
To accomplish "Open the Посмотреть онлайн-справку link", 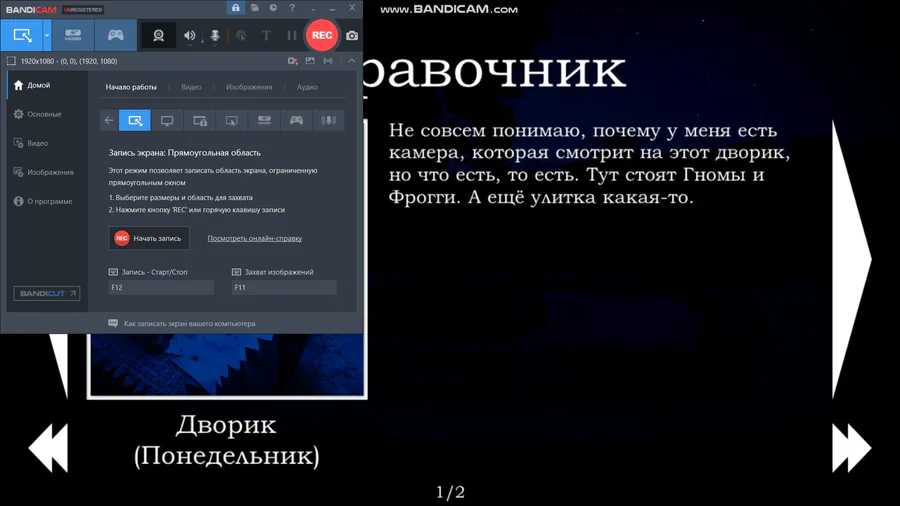I will click(x=254, y=238).
